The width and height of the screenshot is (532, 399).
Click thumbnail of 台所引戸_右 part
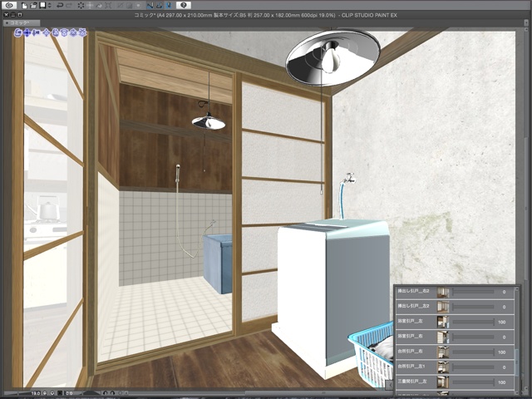click(x=443, y=352)
